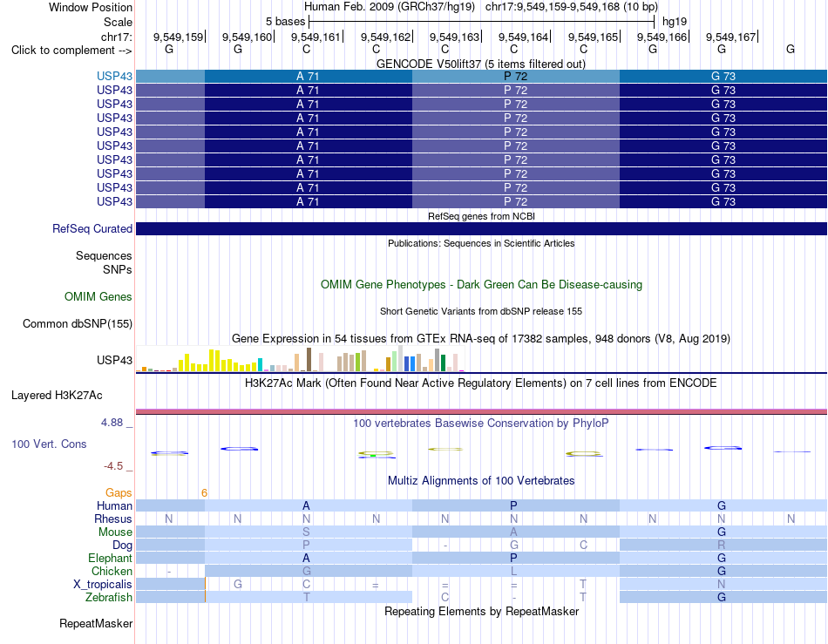Viewport: 828px width, 644px height.
Task: Click the 'SNPs' track label
Action: click(x=118, y=270)
